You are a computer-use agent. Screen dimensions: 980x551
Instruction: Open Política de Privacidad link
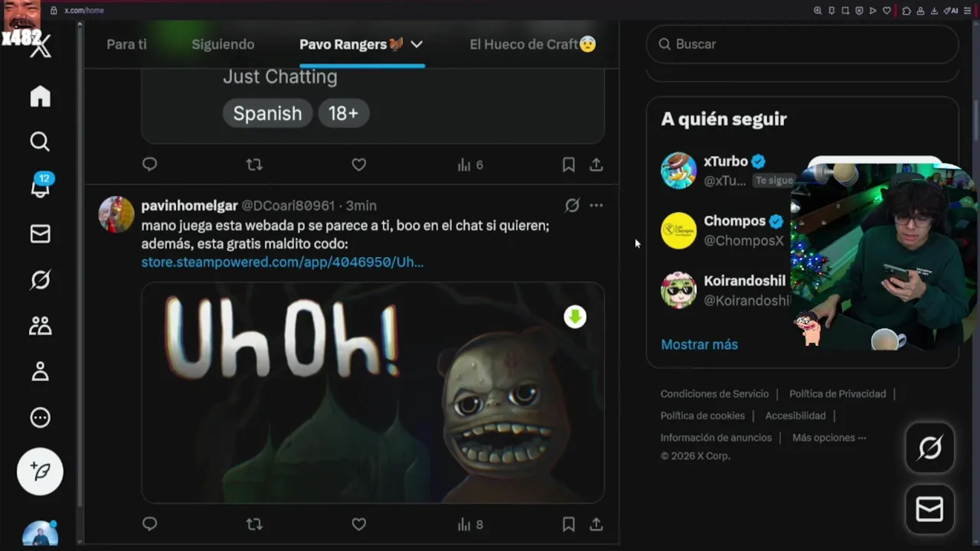(x=837, y=393)
